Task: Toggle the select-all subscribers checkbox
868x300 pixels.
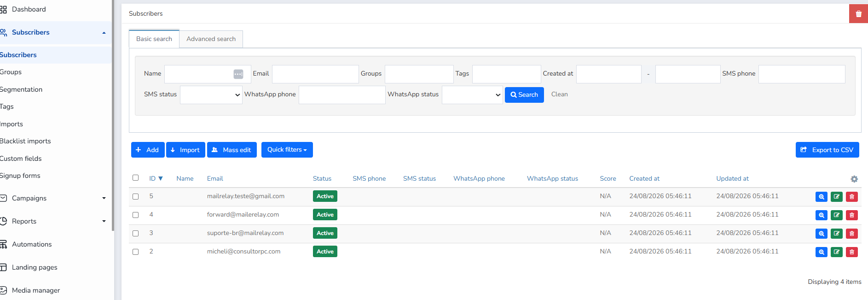Action: (x=135, y=178)
